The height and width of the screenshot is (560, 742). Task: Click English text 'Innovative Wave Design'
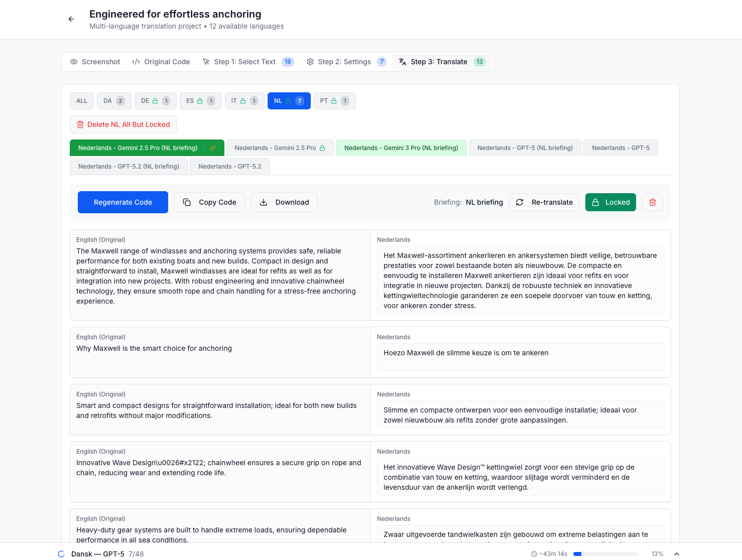pos(219,468)
